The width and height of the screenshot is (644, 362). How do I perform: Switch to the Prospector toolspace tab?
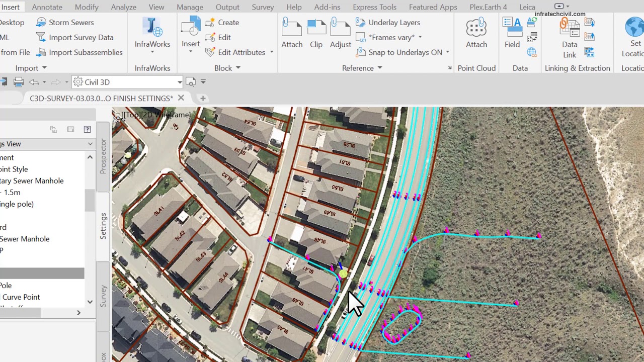tap(103, 157)
